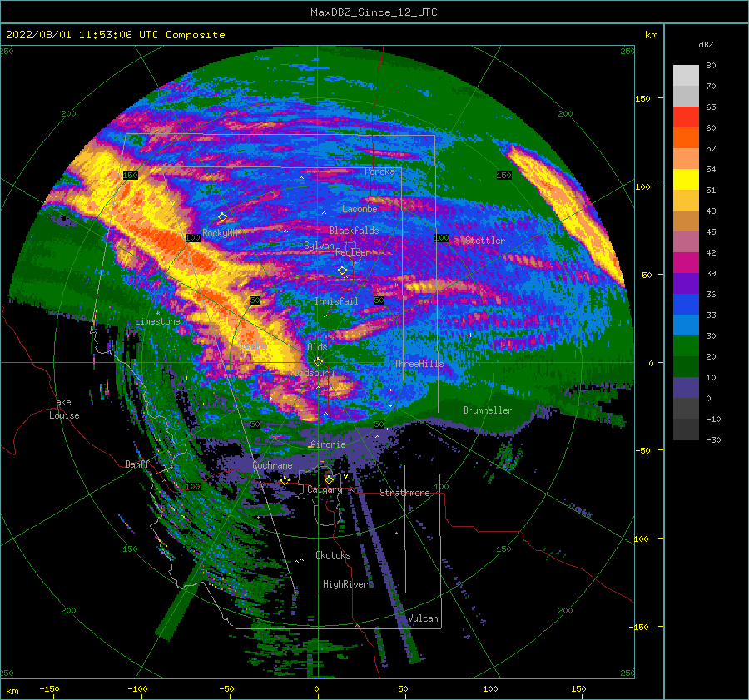Click the Ponoka city label

379,171
